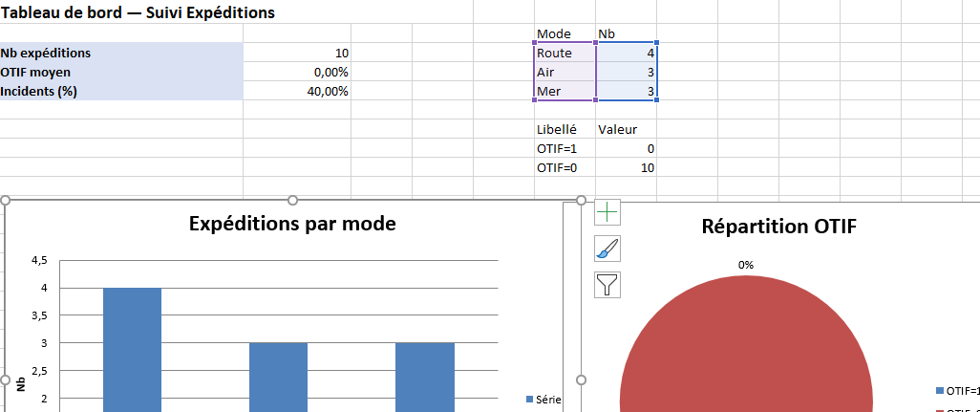Select the Série legend entry in bar chart
Screen dimensions: 980x412
(544, 399)
